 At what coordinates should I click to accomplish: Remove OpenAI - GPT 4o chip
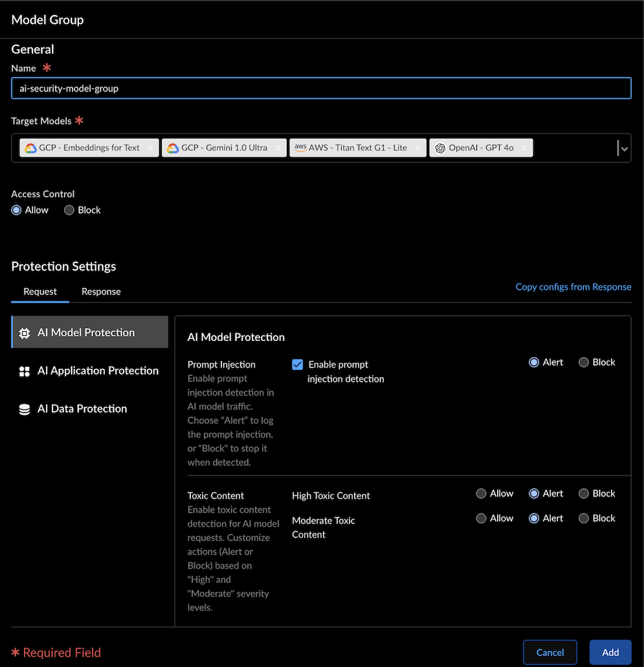(524, 148)
